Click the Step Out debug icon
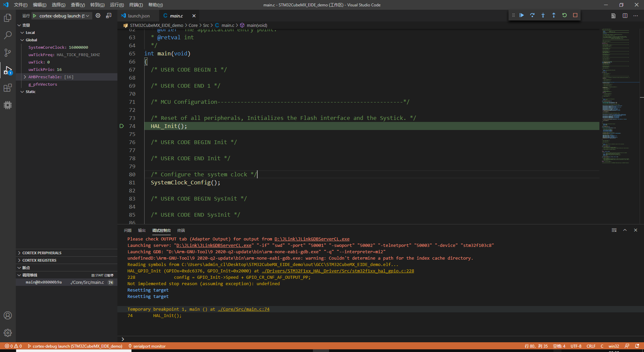644x352 pixels. [x=554, y=15]
